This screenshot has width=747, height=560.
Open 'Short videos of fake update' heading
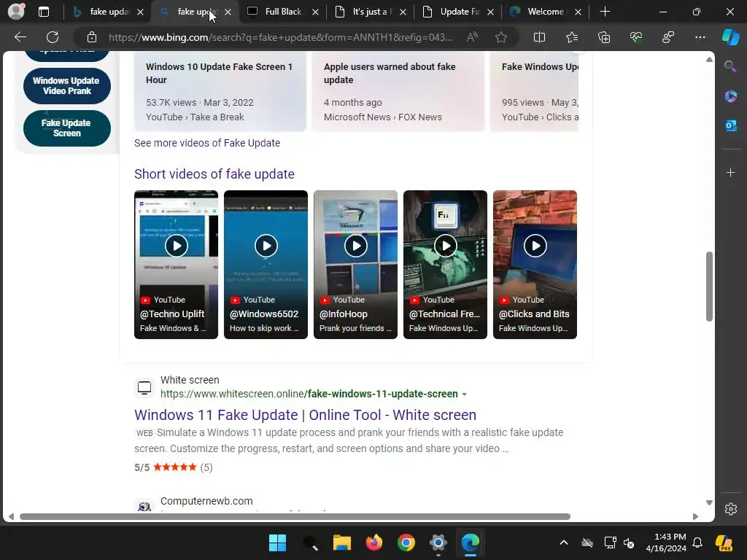tap(214, 174)
